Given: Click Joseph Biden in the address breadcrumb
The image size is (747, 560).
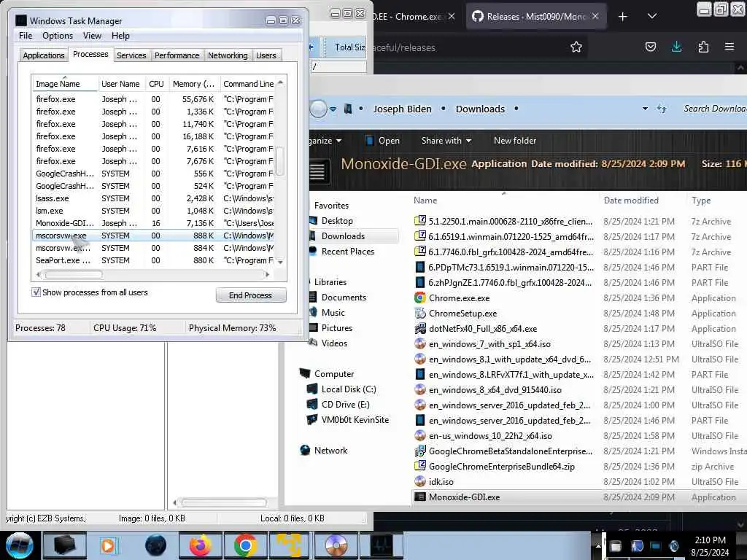Looking at the screenshot, I should [402, 109].
